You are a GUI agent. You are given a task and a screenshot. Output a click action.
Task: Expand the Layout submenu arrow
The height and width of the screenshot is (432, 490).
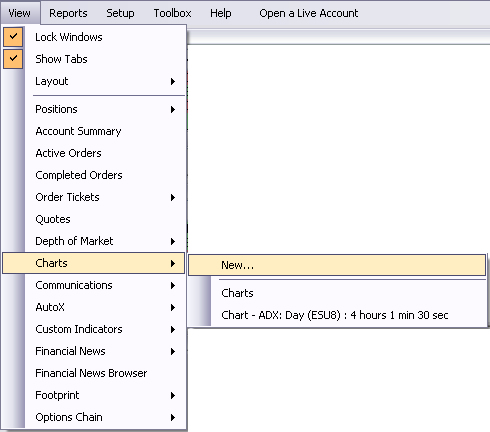pyautogui.click(x=173, y=81)
